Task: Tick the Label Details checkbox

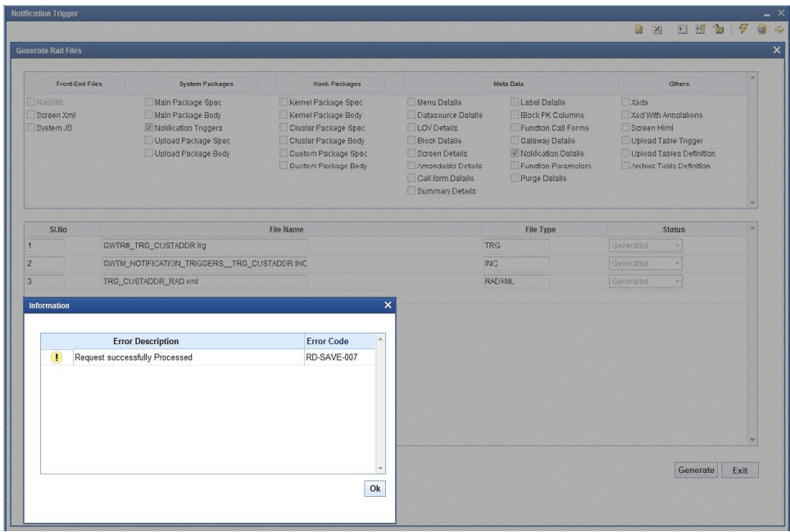Action: click(515, 102)
